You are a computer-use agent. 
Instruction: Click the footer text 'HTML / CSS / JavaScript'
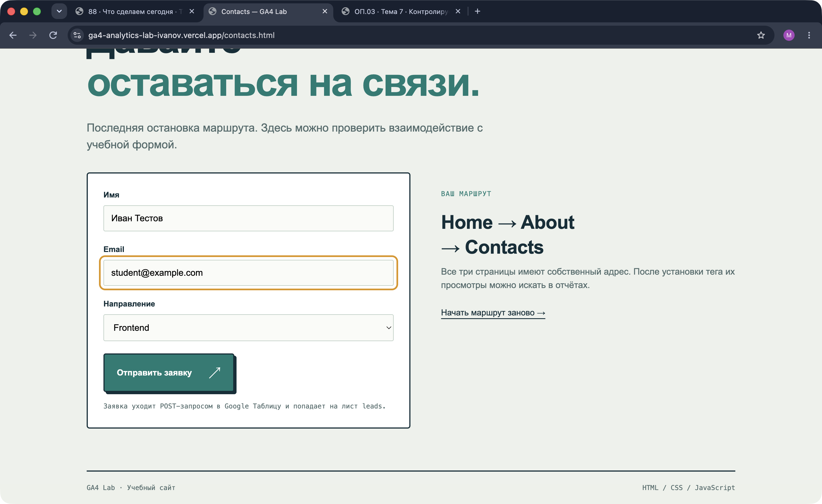(689, 487)
